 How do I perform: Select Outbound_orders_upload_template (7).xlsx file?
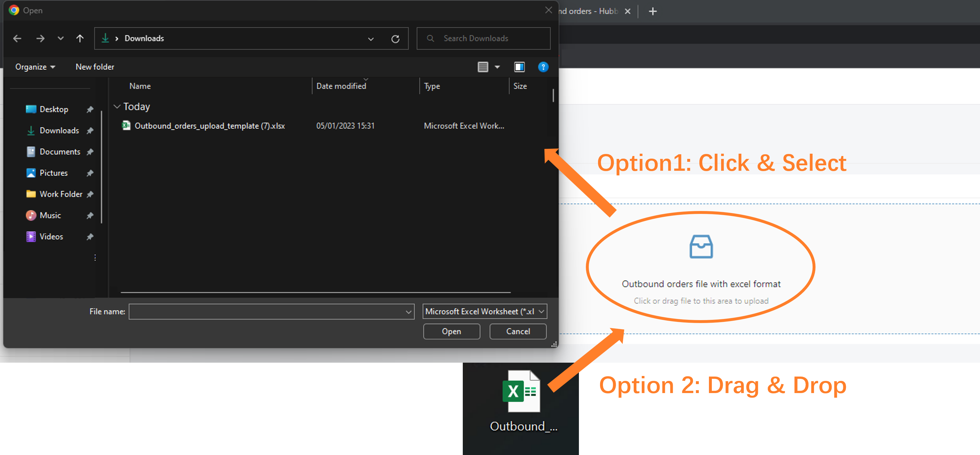click(209, 126)
